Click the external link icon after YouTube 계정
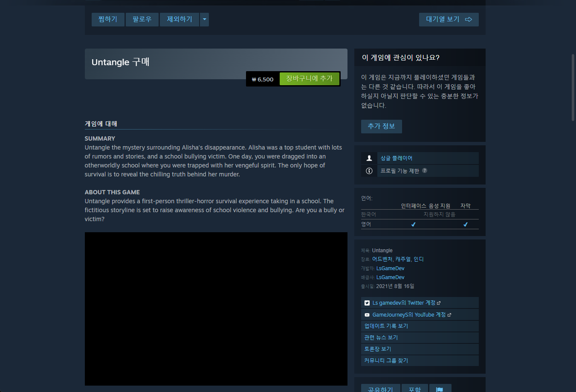This screenshot has height=392, width=576. click(x=449, y=315)
